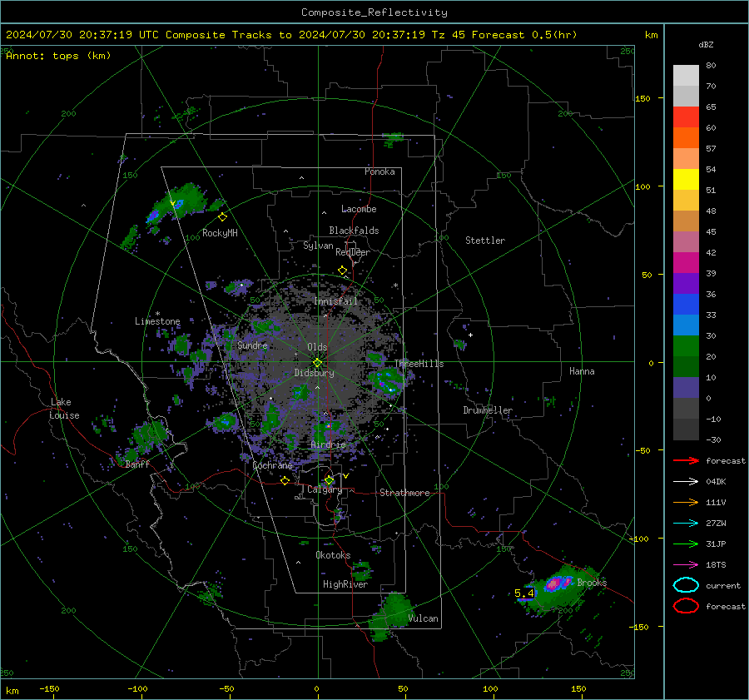Click the Blackfalds city label
Screen dimensions: 749x700
coord(354,231)
